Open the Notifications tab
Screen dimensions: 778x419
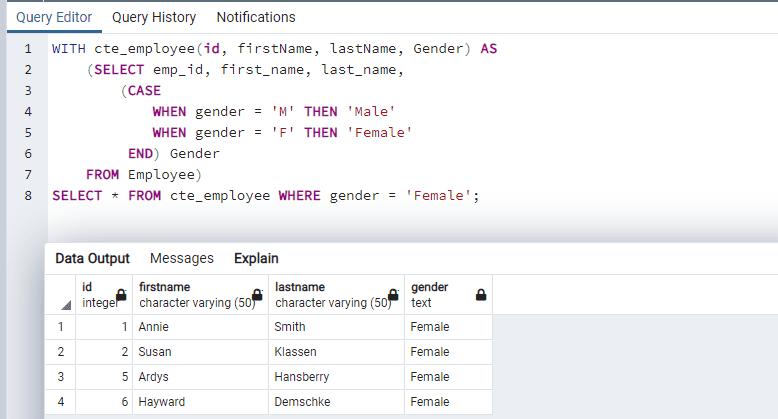click(256, 17)
